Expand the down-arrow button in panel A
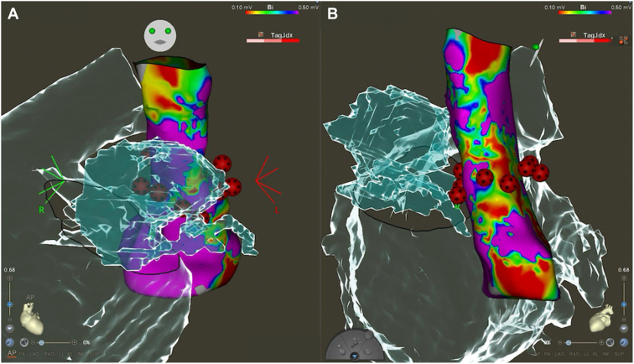634x364 pixels. (10, 329)
